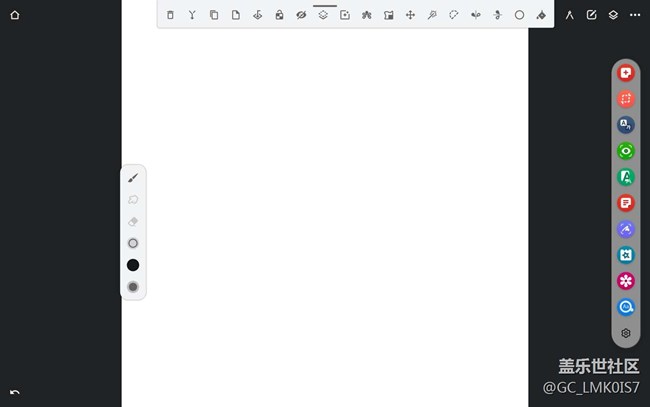Pick the black color swatch
The image size is (650, 407).
point(133,265)
